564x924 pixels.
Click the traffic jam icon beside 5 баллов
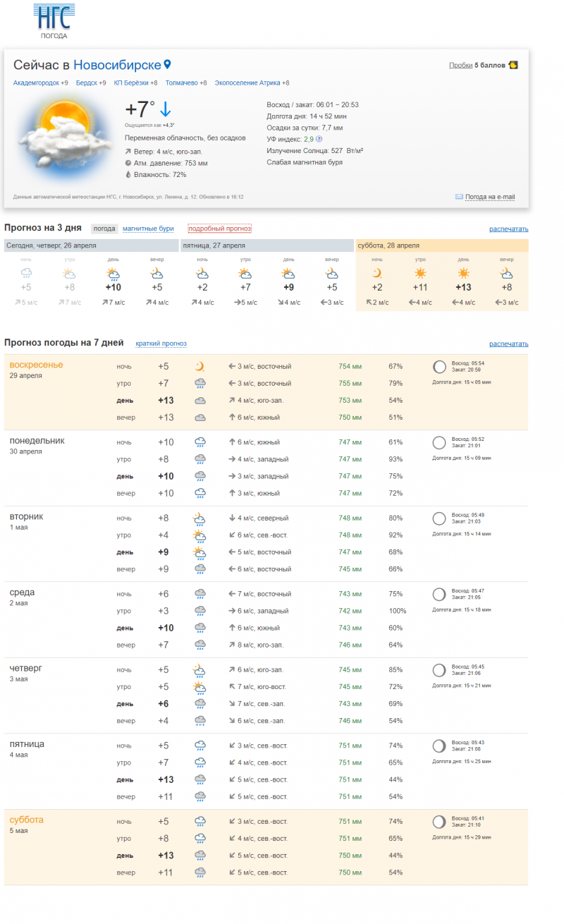[513, 65]
